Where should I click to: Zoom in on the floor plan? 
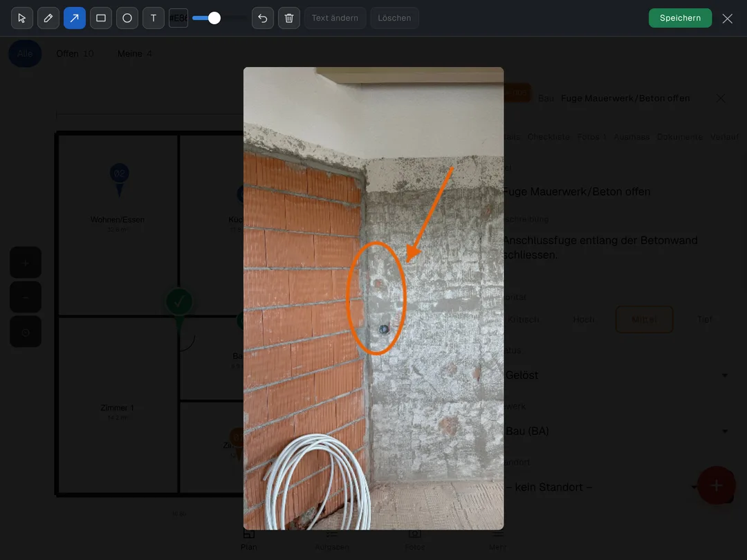tap(26, 263)
